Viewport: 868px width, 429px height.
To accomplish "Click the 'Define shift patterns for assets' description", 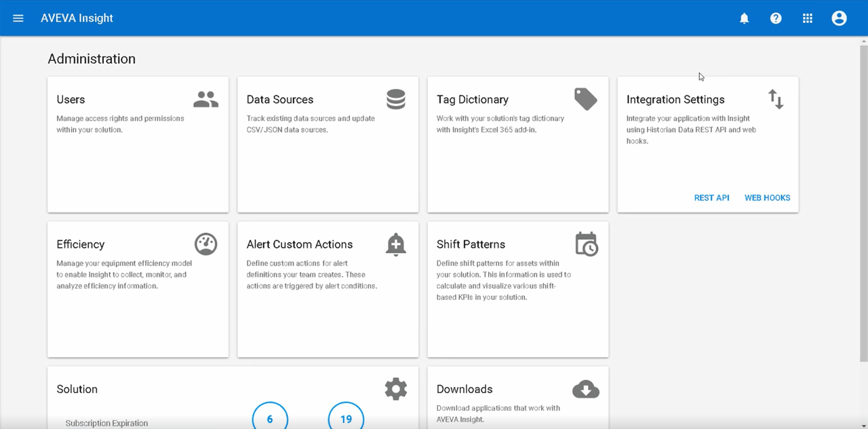I will pos(504,280).
